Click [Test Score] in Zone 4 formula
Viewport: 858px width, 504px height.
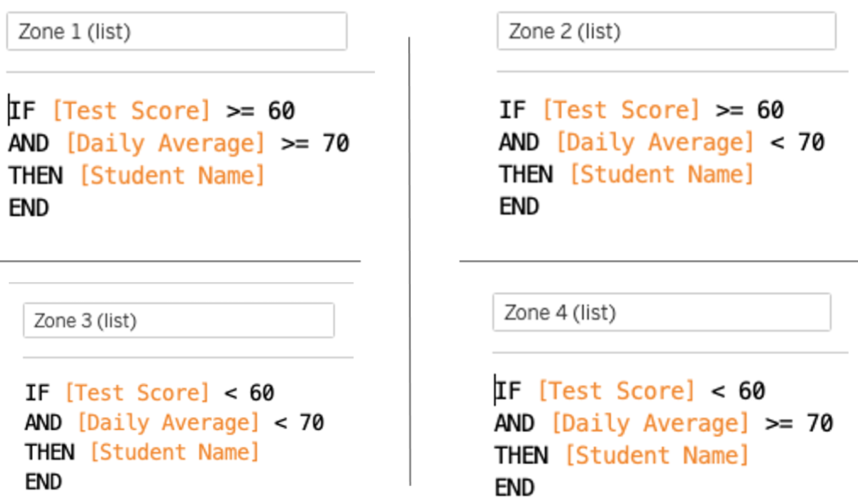616,391
